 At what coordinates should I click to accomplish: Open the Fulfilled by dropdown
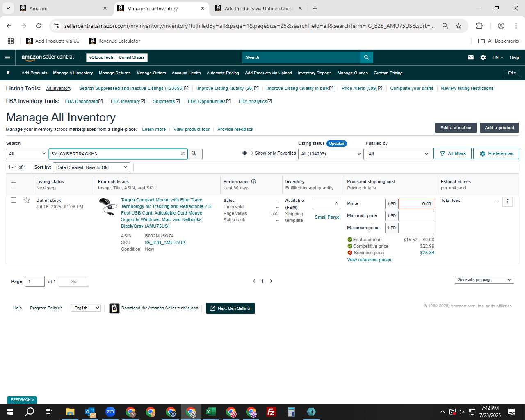[398, 154]
